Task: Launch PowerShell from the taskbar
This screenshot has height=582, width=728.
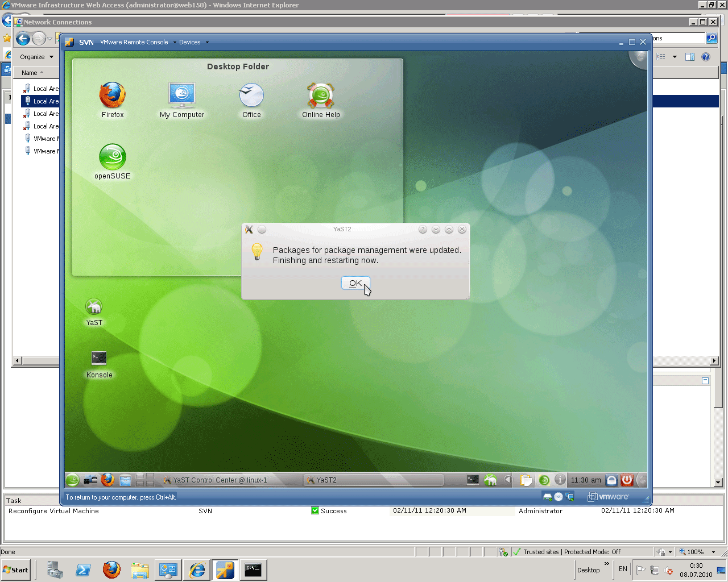Action: 83,569
